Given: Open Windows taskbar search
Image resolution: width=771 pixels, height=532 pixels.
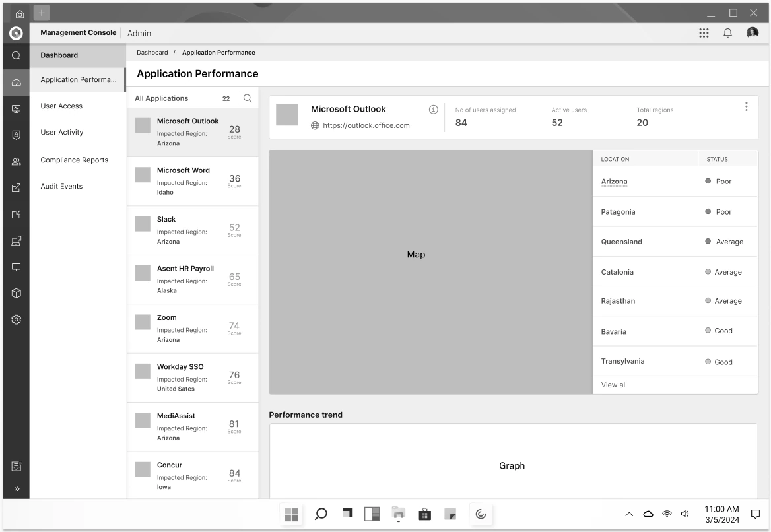Looking at the screenshot, I should coord(321,514).
